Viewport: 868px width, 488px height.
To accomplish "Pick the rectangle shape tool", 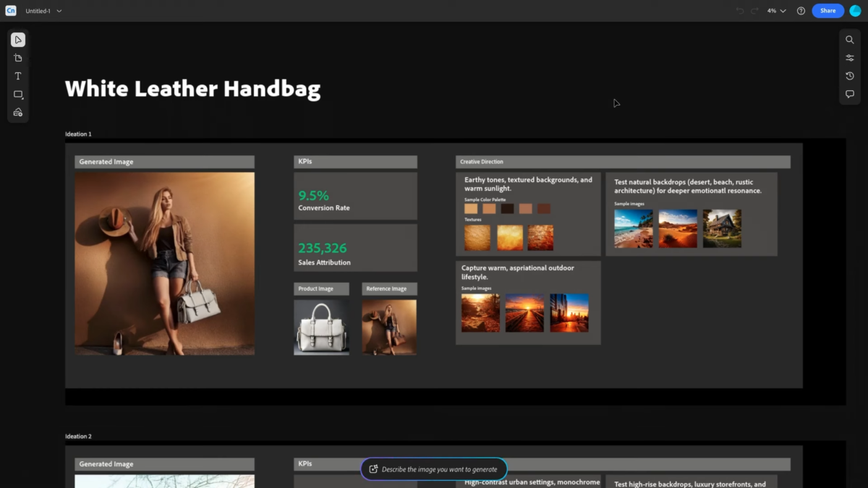I will pos(18,95).
